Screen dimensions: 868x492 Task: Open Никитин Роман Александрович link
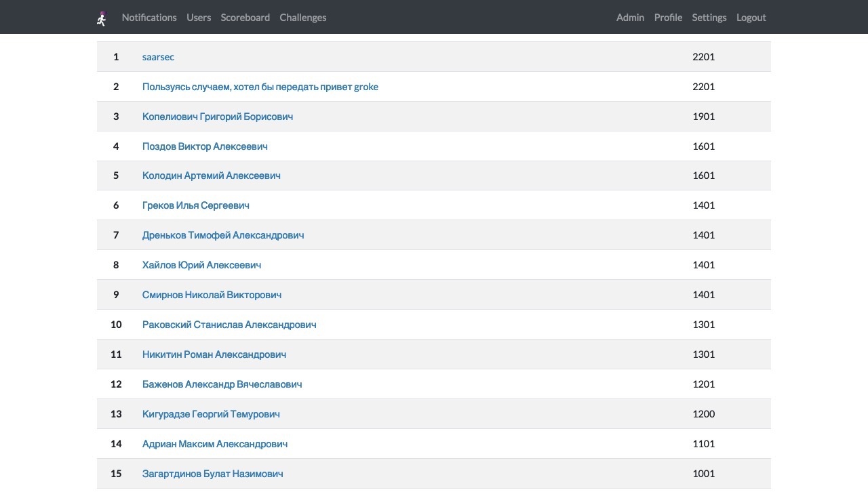[214, 354]
